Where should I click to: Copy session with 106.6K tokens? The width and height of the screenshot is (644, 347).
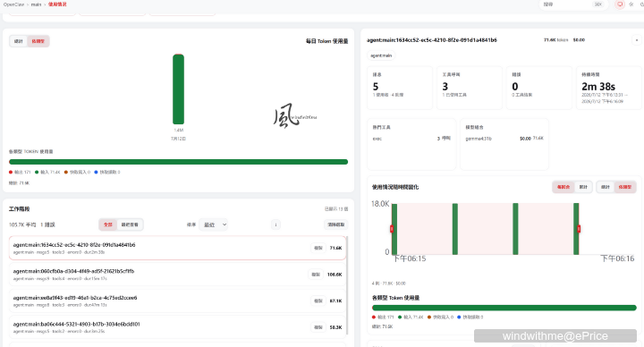coord(316,275)
